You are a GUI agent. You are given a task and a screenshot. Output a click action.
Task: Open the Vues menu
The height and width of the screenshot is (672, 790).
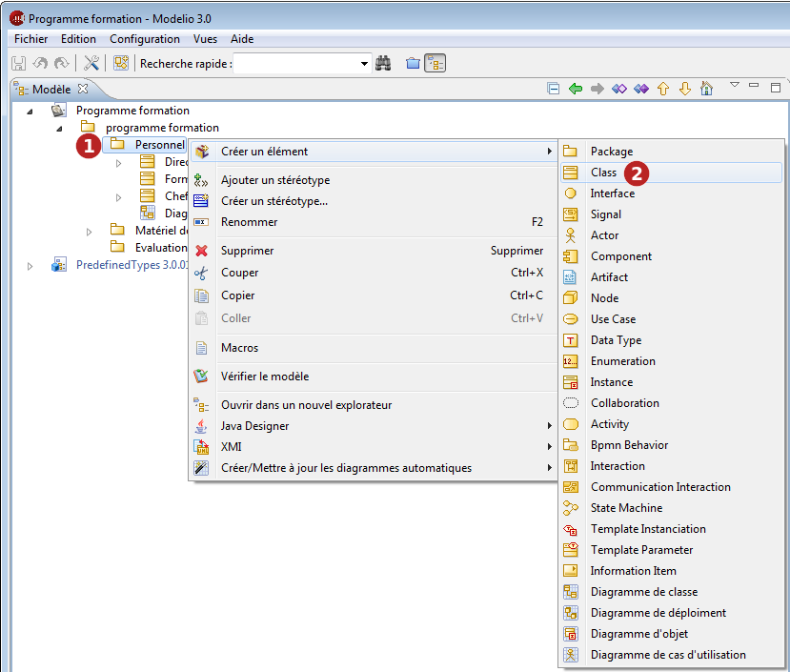205,39
